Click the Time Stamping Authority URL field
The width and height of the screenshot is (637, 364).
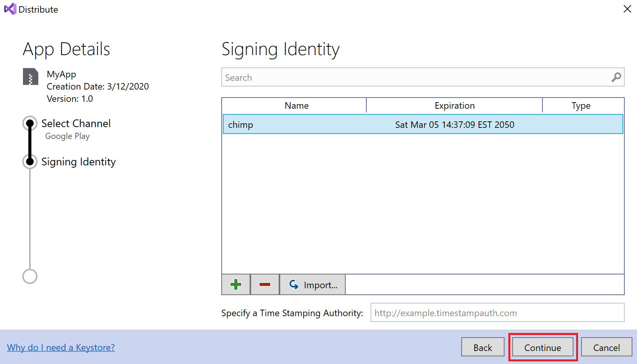pos(497,313)
